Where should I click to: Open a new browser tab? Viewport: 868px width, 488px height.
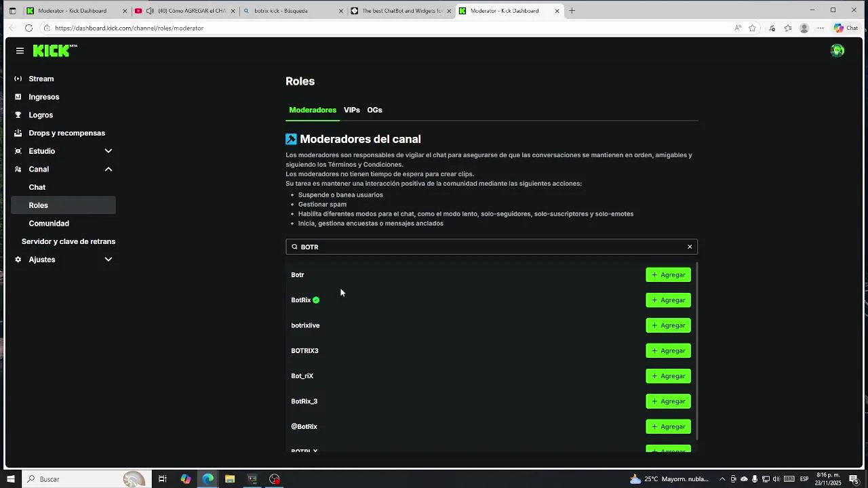click(572, 11)
